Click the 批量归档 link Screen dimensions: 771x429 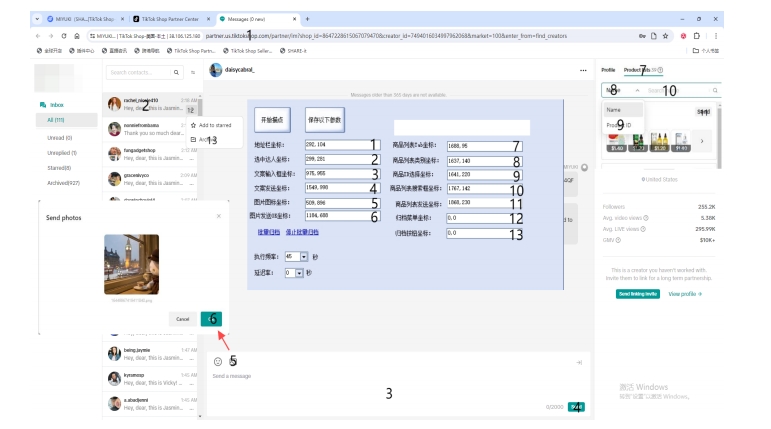pyautogui.click(x=268, y=232)
